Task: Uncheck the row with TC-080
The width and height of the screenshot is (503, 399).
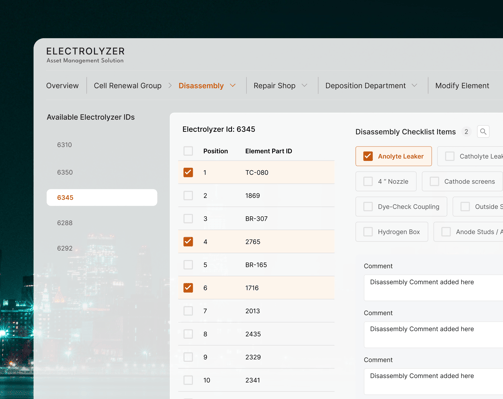Action: pos(188,172)
